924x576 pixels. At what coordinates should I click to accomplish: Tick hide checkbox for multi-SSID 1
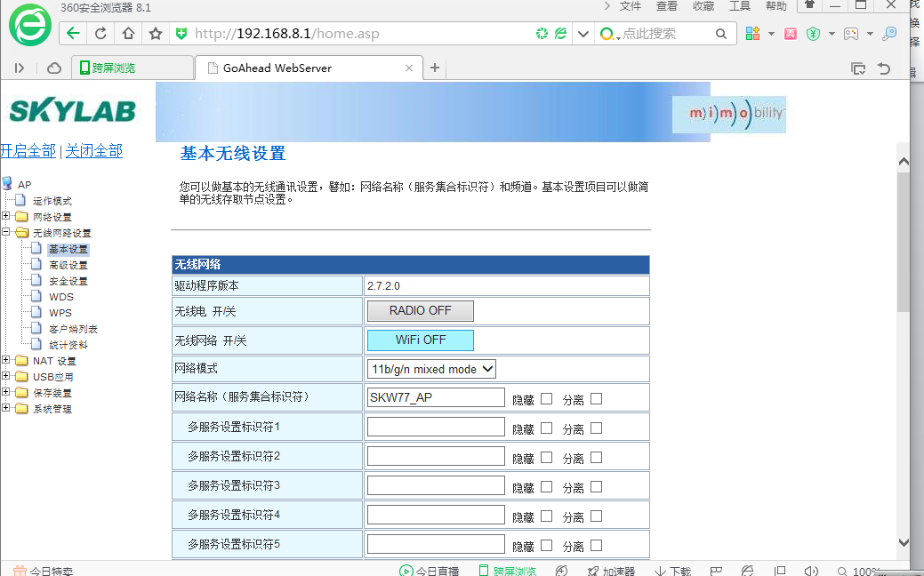546,428
